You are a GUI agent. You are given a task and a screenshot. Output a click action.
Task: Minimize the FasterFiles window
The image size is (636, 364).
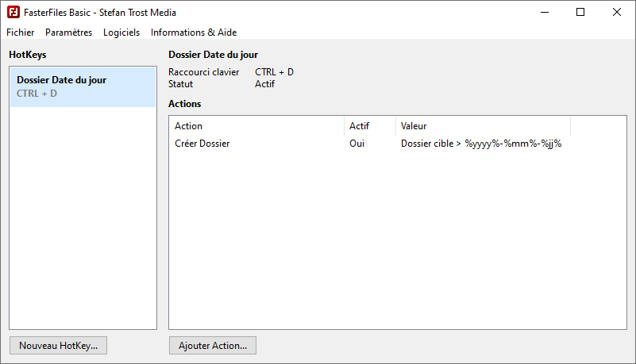coord(545,13)
